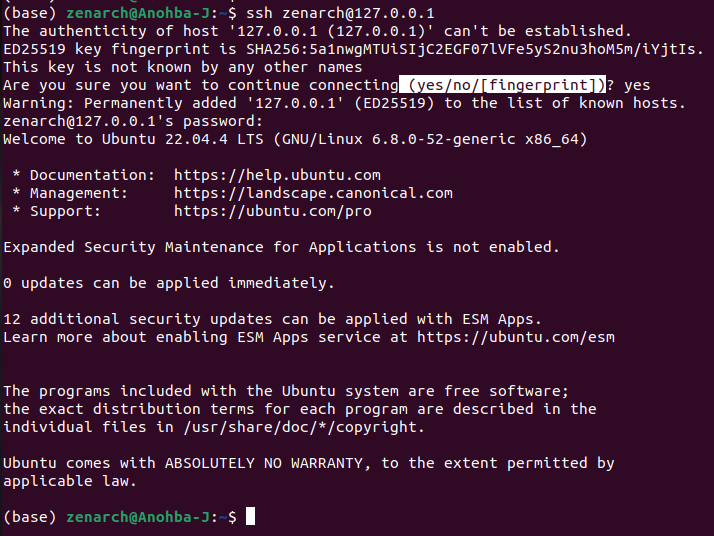Open the https://ubuntu.com/pro support link

click(273, 211)
